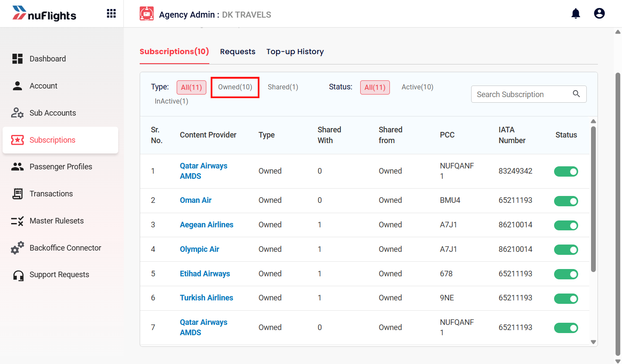Filter Status by All(11)
Viewport: 622px width, 364px height.
[x=375, y=87]
